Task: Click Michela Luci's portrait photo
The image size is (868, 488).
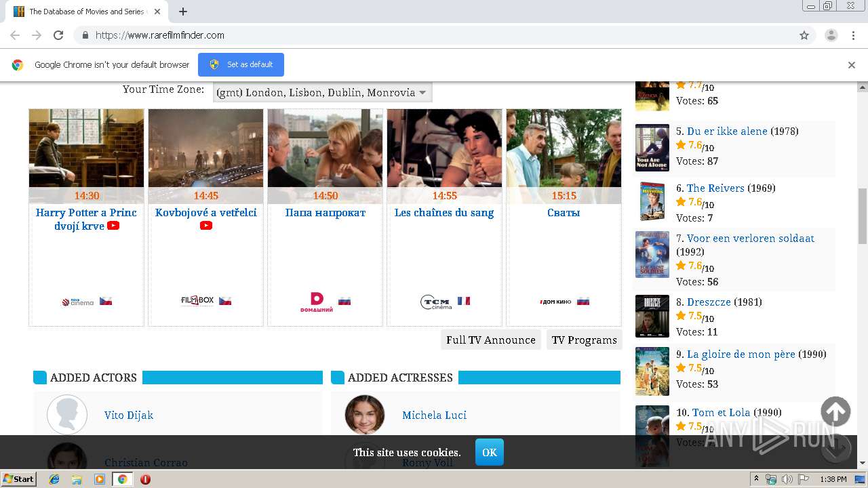Action: point(365,415)
